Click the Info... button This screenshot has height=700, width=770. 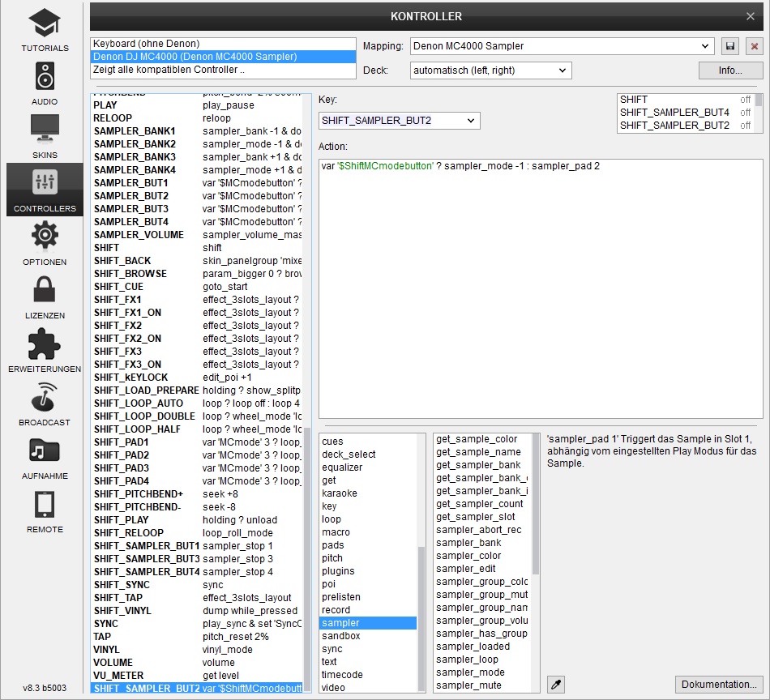(730, 70)
